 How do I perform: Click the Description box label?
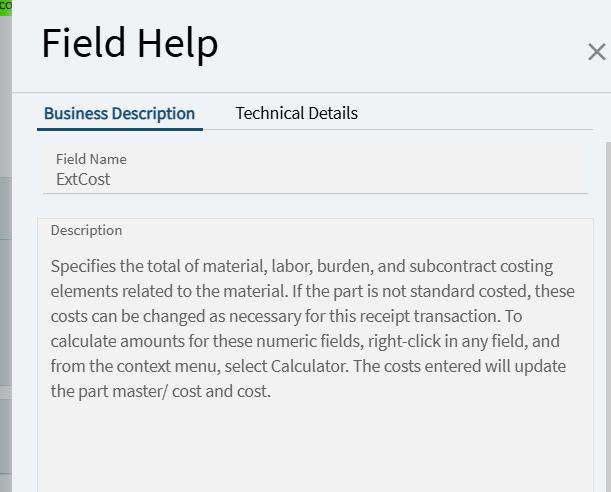tap(86, 230)
